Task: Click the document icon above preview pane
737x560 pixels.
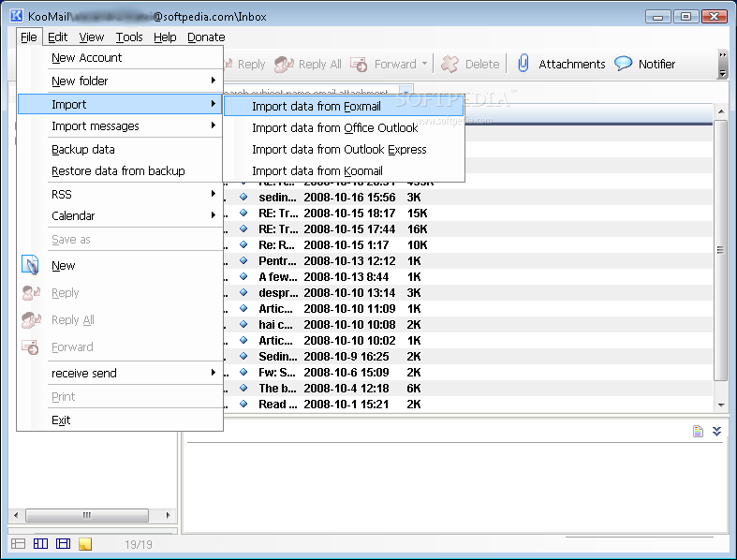Action: (698, 431)
